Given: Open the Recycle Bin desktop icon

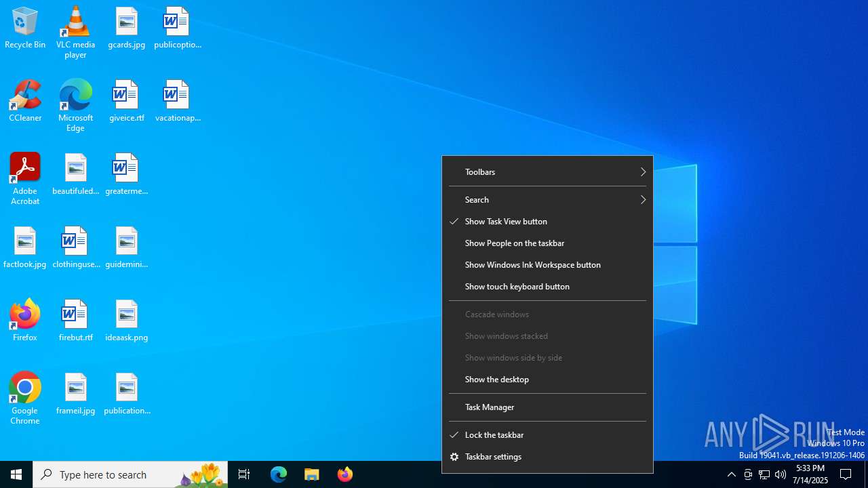Looking at the screenshot, I should pos(25,28).
